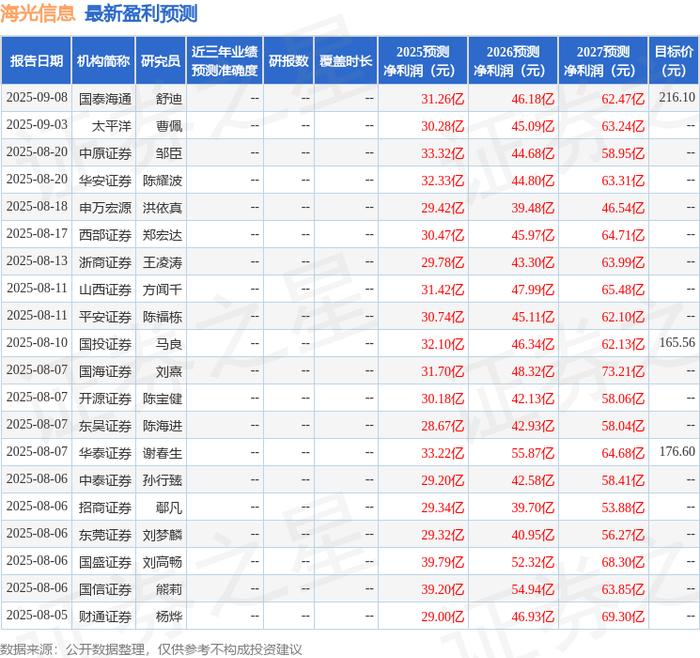Click institution 华泰证券
Image resolution: width=700 pixels, height=658 pixels.
(105, 453)
